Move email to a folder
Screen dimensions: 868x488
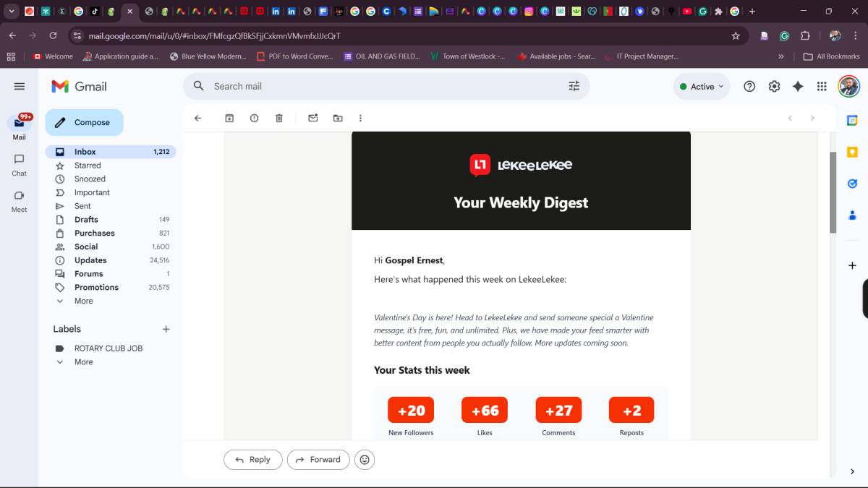tap(338, 118)
